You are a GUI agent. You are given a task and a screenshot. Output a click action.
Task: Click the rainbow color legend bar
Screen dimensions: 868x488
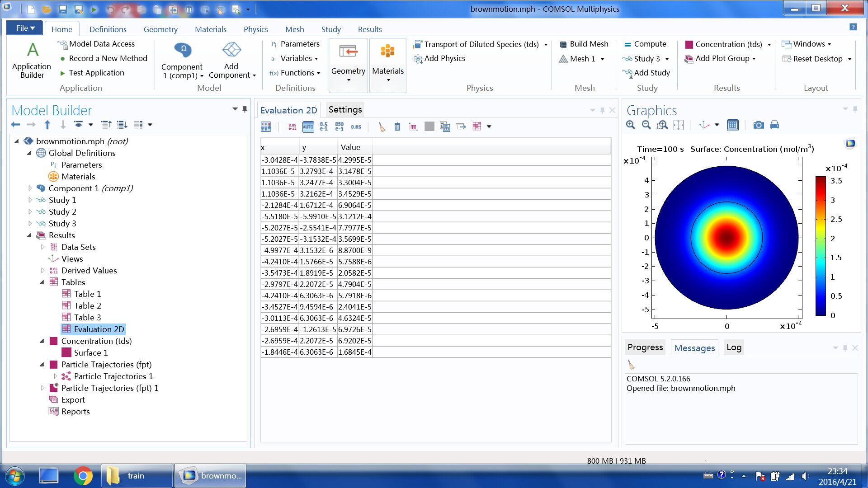[821, 246]
